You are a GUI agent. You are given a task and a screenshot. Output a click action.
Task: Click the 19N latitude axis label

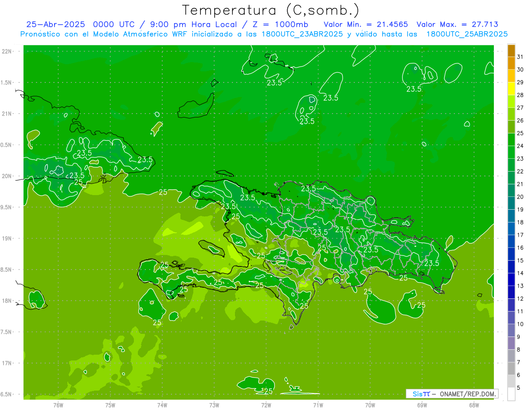pyautogui.click(x=7, y=239)
